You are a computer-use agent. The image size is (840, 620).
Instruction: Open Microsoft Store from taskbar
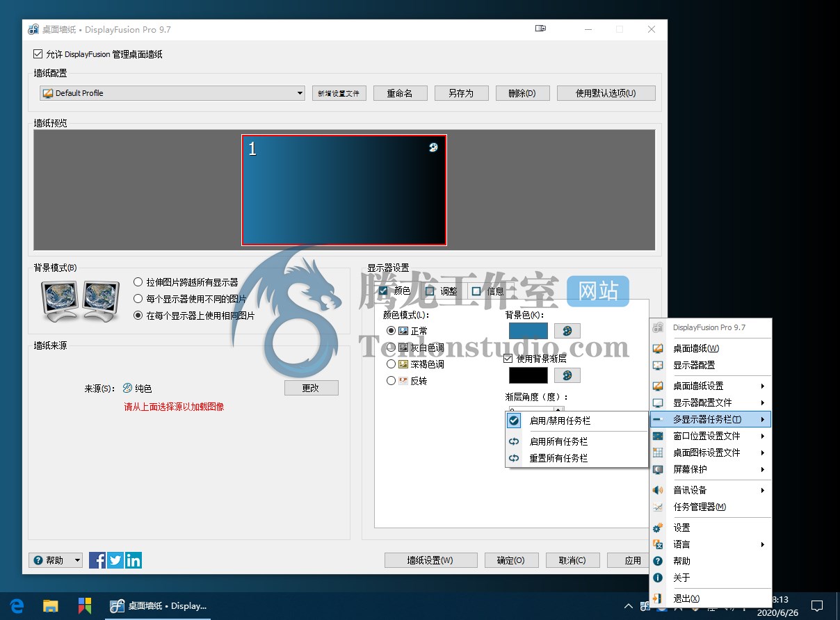tap(84, 605)
